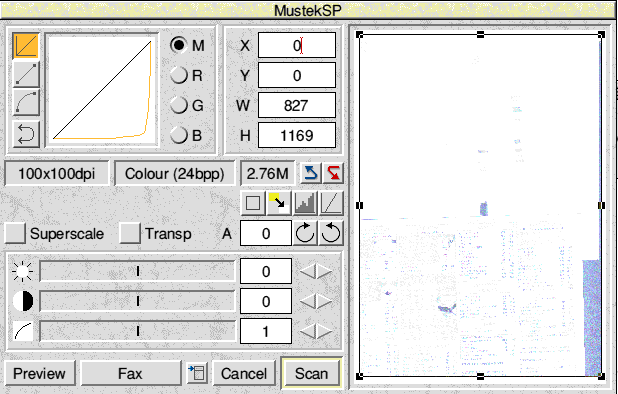
Task: Click the brightness slider
Action: (x=138, y=271)
